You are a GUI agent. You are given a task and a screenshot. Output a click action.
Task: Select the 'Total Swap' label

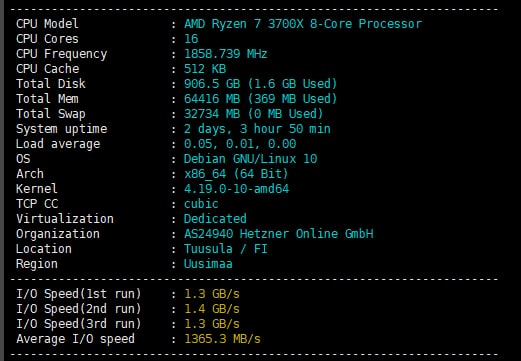(x=51, y=114)
